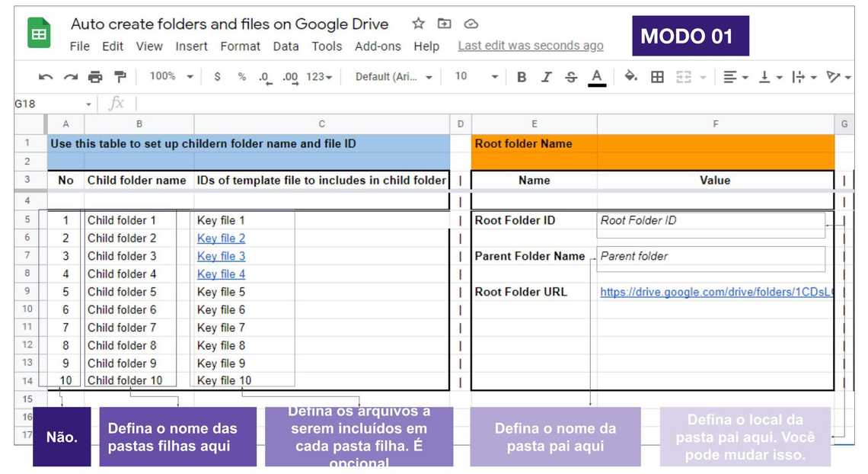Decrease decimal places icon

click(265, 78)
